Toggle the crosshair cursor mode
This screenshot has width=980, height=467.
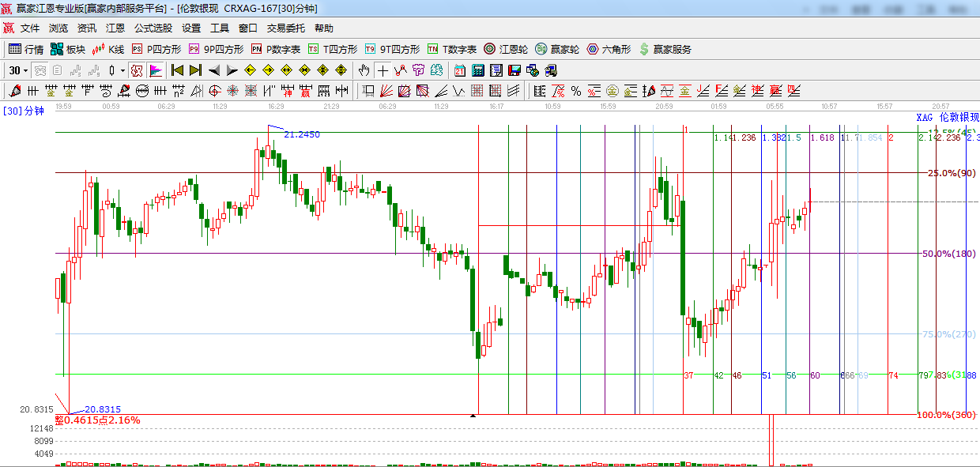[383, 70]
